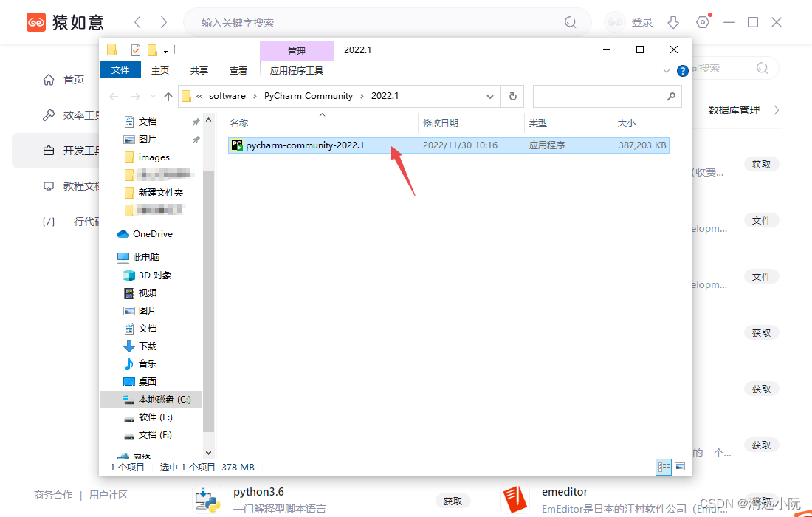Image resolution: width=812 pixels, height=517 pixels.
Task: Sort files by the 大小 column header
Action: 626,123
